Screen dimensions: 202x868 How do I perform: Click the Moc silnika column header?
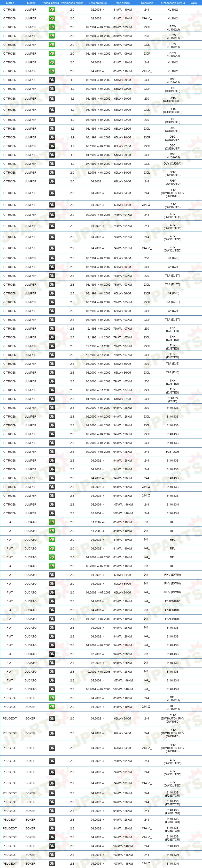pos(122,3)
